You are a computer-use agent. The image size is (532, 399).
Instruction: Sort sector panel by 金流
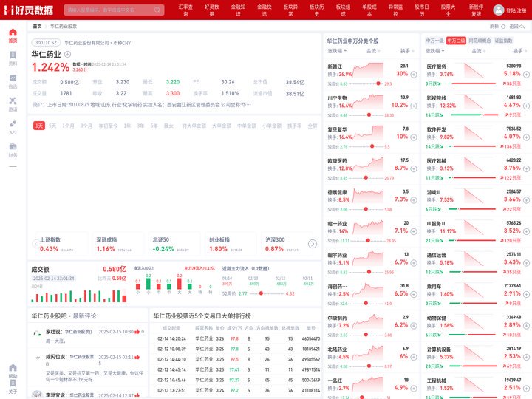(x=478, y=51)
